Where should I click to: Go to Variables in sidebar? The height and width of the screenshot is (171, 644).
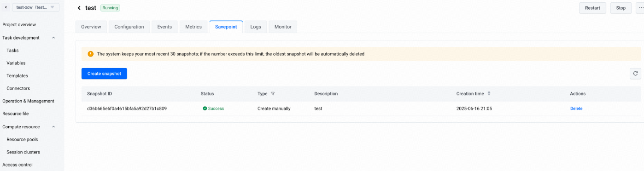click(16, 63)
